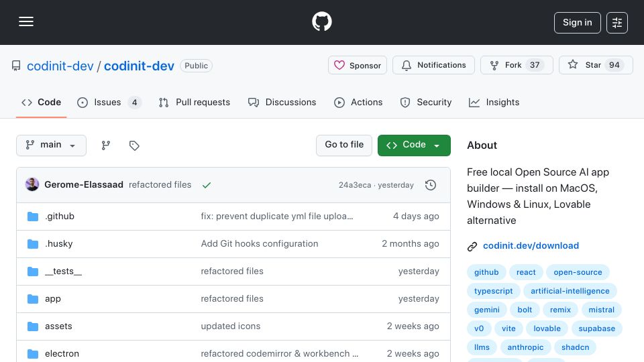View tags icon
Screen dimensions: 644x362
pyautogui.click(x=134, y=145)
